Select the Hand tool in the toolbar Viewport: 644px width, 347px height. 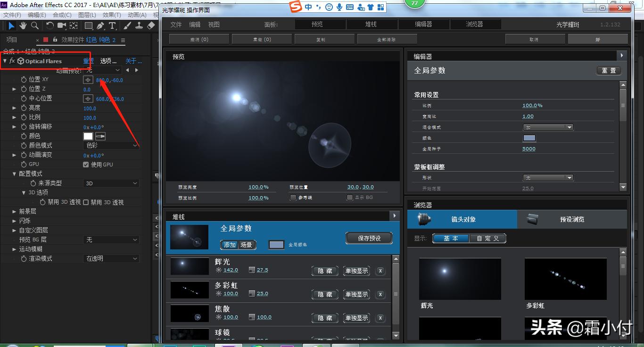tap(23, 25)
